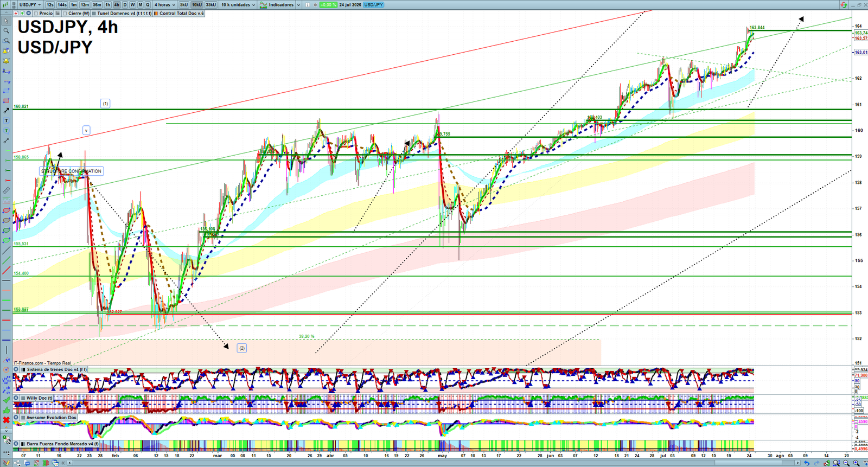Click the Control Total Doc v.6 color swatch

(156, 14)
